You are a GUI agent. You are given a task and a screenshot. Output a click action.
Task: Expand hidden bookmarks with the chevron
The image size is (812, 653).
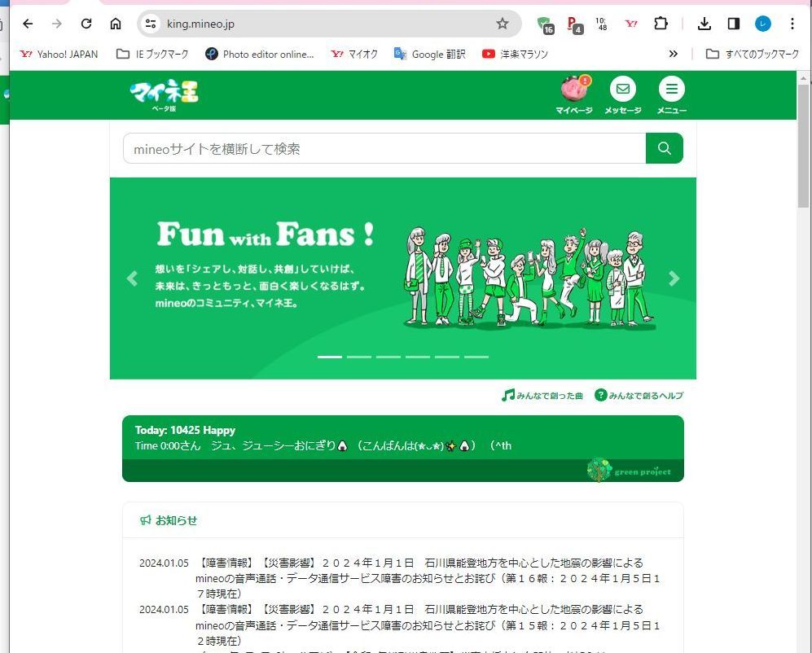[673, 54]
